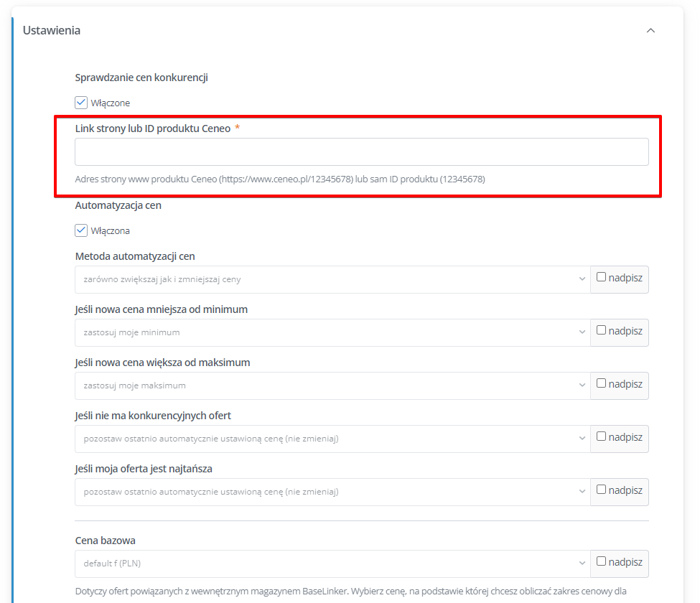Click dropdown arrow of default f (PLN)

pos(582,564)
